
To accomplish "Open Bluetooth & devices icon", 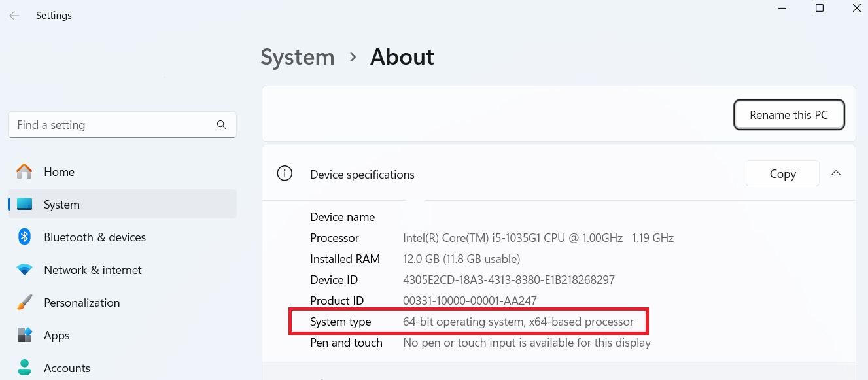I will (24, 237).
